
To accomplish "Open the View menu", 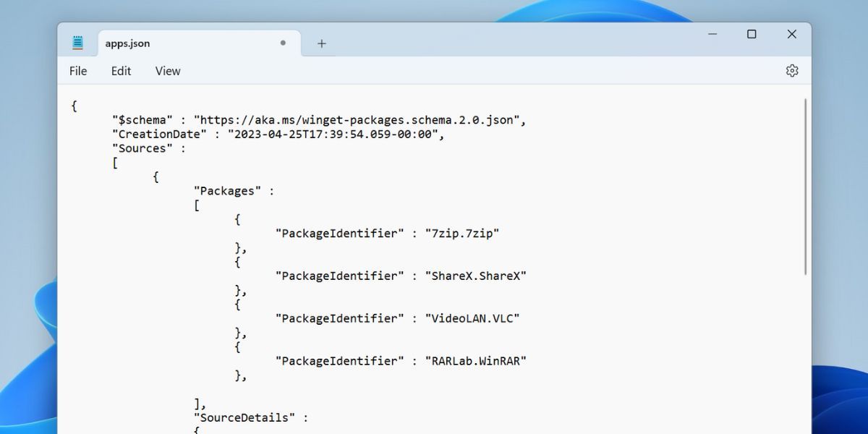I will pos(168,71).
